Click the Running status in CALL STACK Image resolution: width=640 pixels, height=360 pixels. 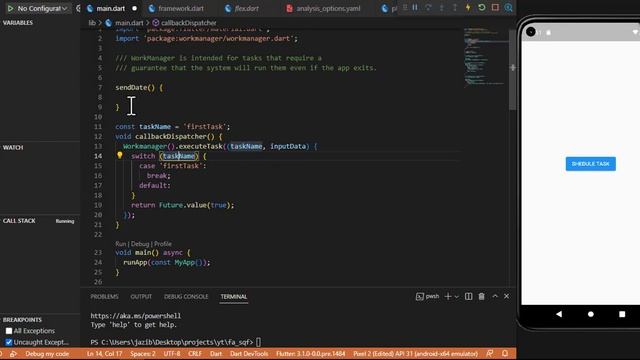pyautogui.click(x=65, y=221)
